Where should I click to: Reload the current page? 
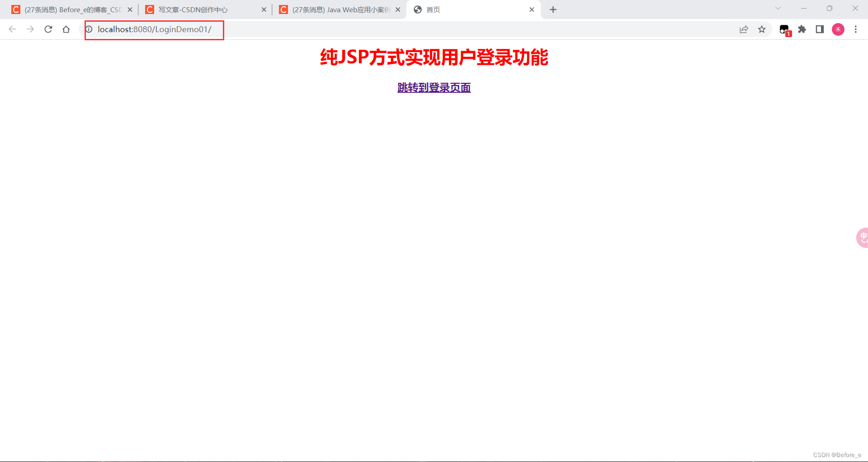48,29
